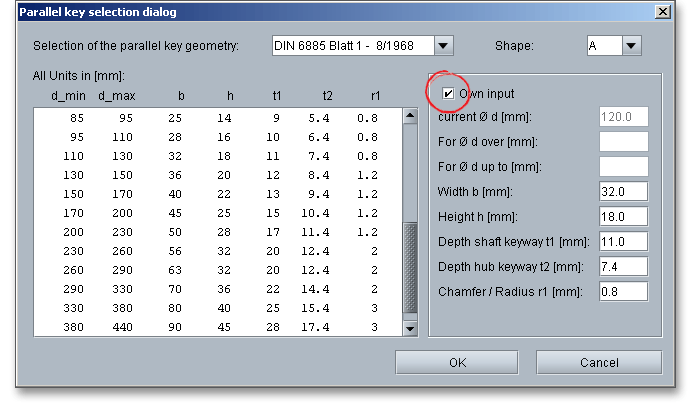Select the row with d_min 380
Image resolution: width=691 pixels, height=403 pixels.
click(215, 327)
